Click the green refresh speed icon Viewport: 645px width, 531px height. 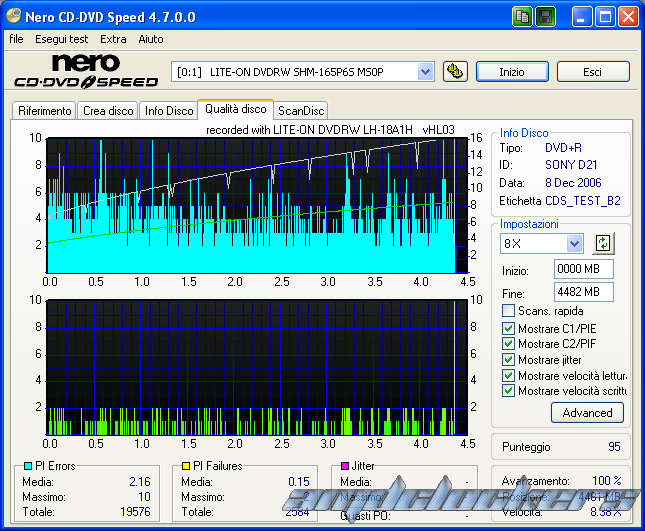(x=602, y=243)
